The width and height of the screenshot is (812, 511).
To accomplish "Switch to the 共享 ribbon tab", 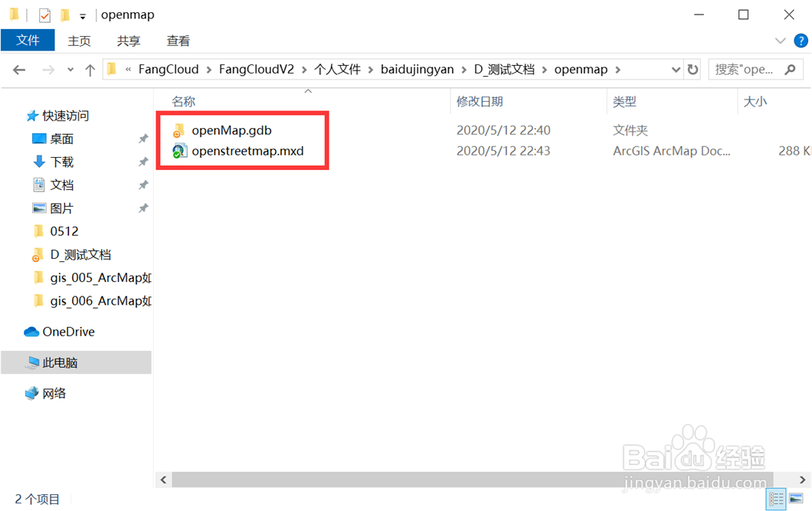I will click(129, 41).
